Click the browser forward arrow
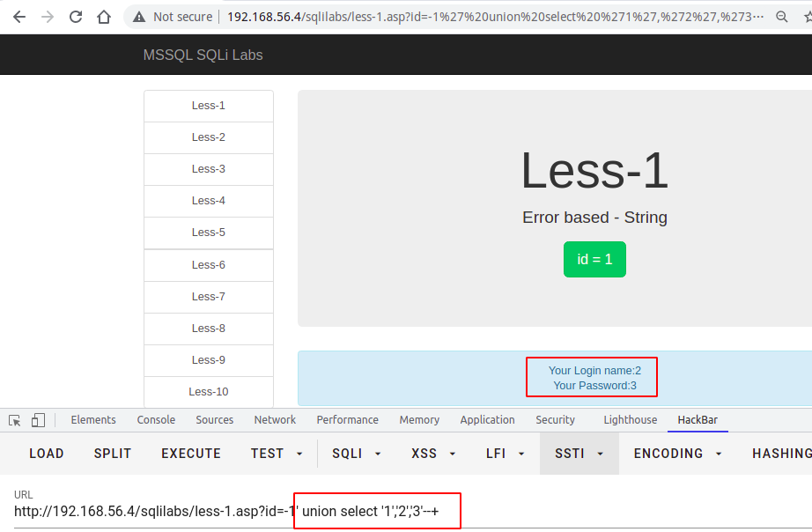This screenshot has height=532, width=812. [x=48, y=17]
